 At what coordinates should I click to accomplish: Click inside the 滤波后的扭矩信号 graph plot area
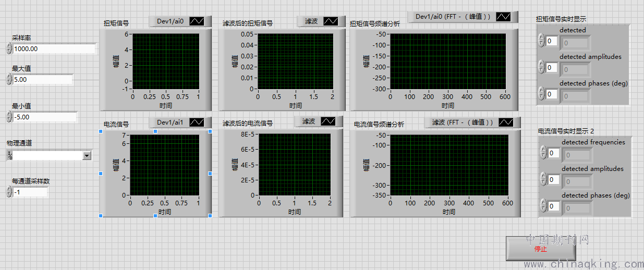(295, 61)
